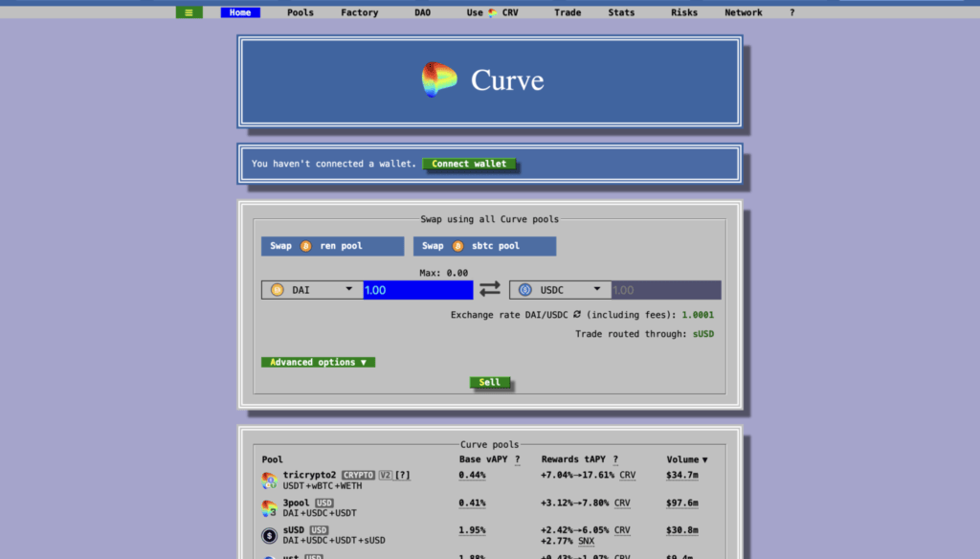Image resolution: width=980 pixels, height=559 pixels.
Task: Click the swap direction arrows icon
Action: [x=490, y=289]
